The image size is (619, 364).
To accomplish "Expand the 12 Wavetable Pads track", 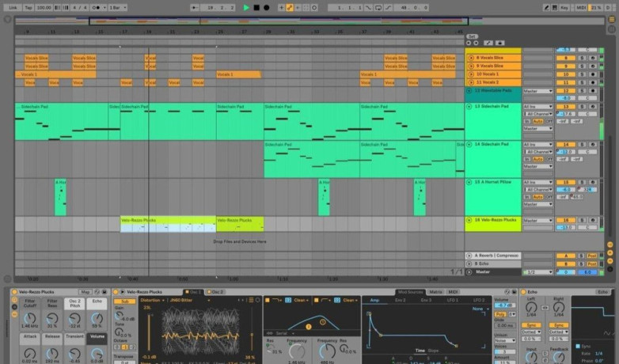I will (x=469, y=91).
